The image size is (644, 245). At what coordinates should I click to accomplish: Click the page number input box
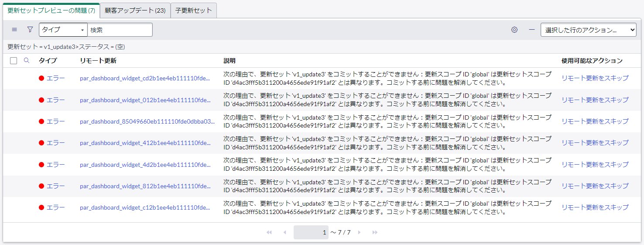(x=311, y=232)
